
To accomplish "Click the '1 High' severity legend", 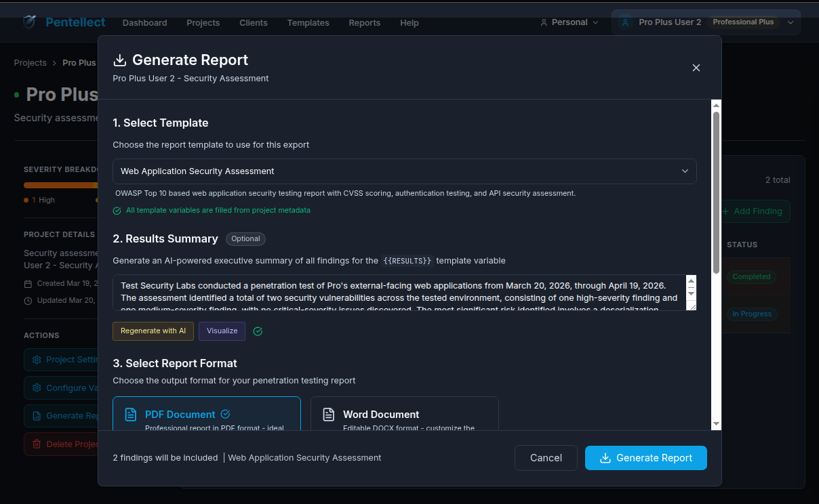I will tap(39, 201).
